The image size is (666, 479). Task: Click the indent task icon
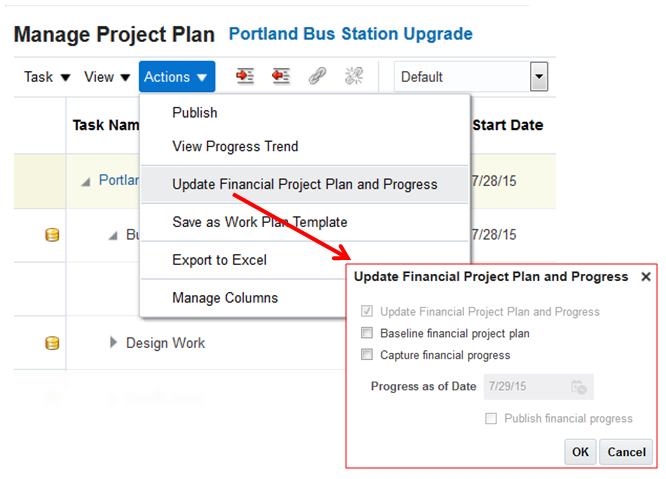245,76
